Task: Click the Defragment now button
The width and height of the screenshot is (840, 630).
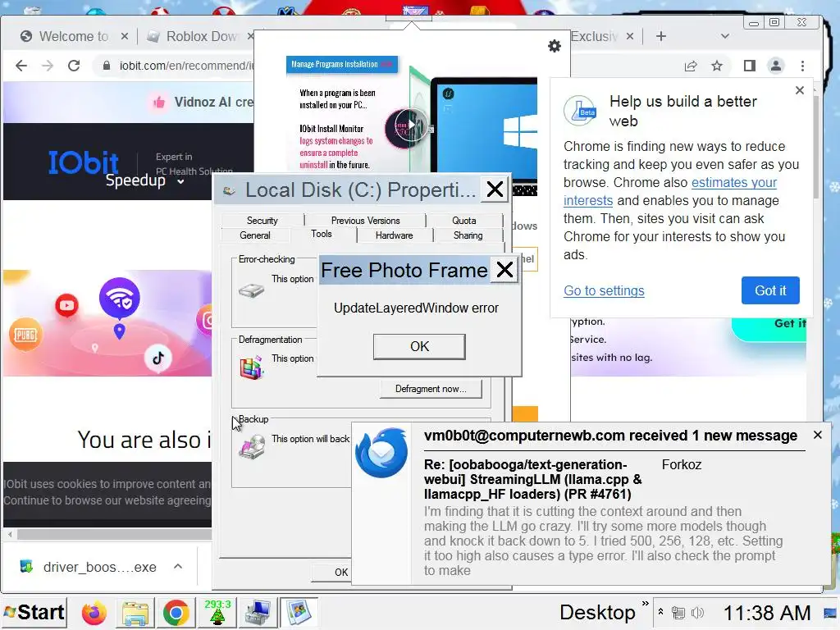Action: (x=431, y=389)
